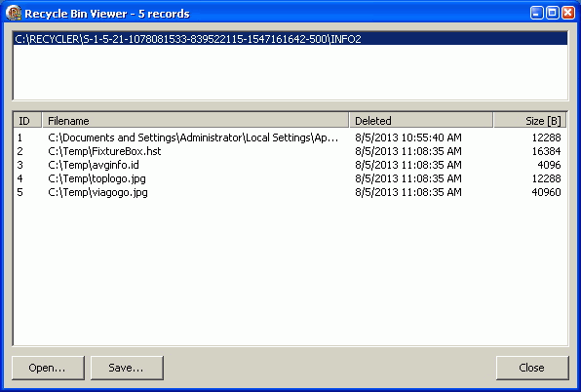The image size is (581, 392).
Task: Sort by the Deleted column header
Action: (421, 121)
